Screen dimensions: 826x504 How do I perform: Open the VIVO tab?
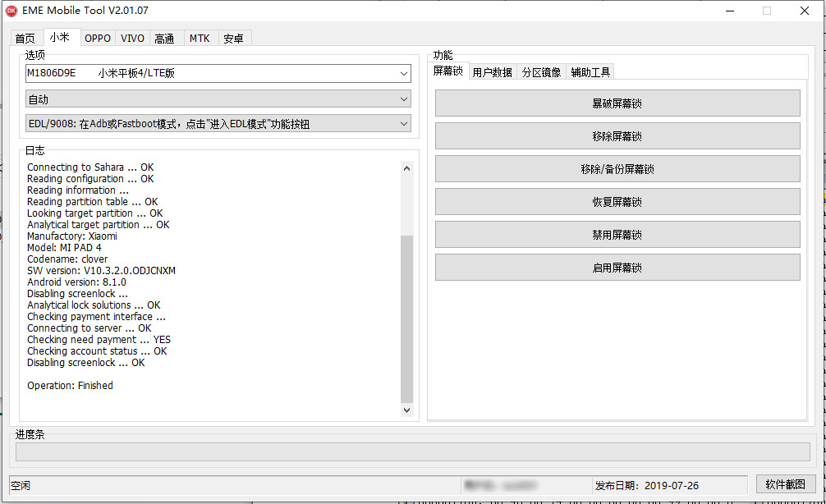tap(132, 39)
